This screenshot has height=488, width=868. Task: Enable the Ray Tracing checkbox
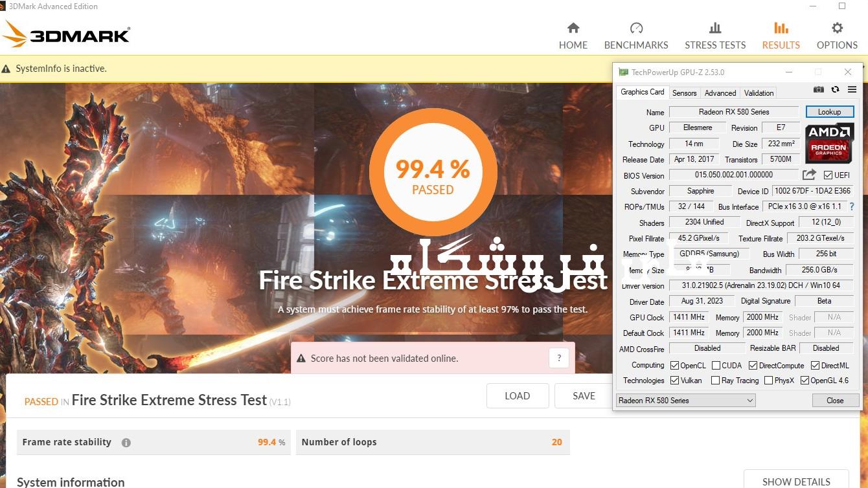coord(715,381)
